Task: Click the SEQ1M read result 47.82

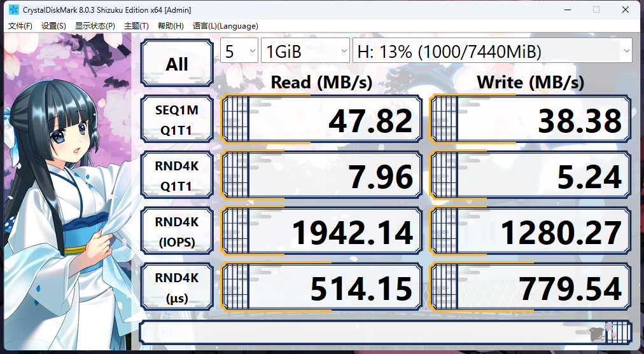Action: click(321, 119)
